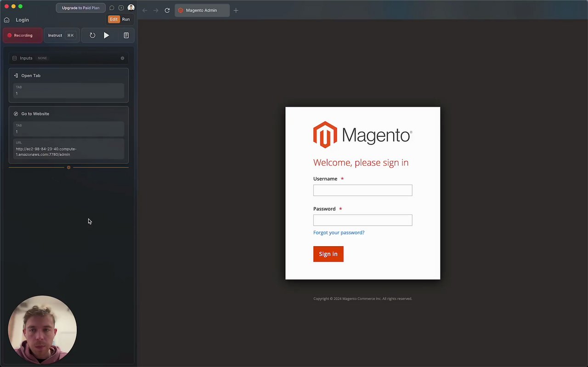
Task: Click the NONE badge next to Inputs
Action: 42,58
